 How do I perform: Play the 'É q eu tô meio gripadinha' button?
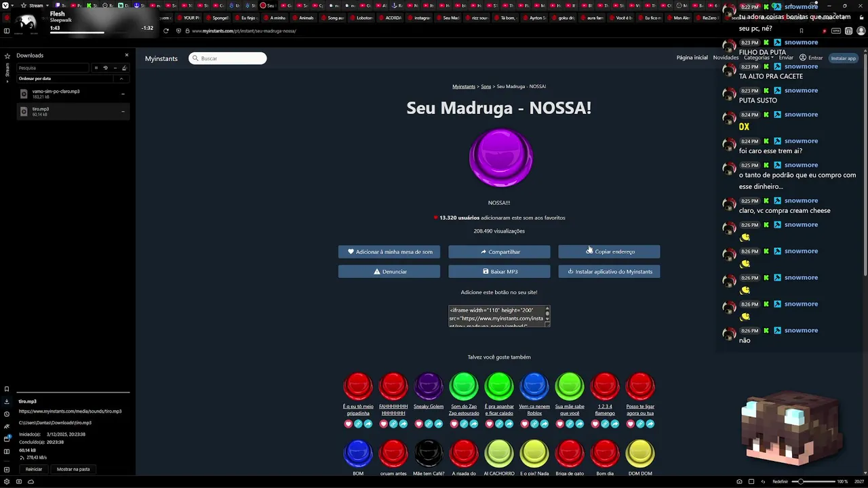tap(358, 386)
